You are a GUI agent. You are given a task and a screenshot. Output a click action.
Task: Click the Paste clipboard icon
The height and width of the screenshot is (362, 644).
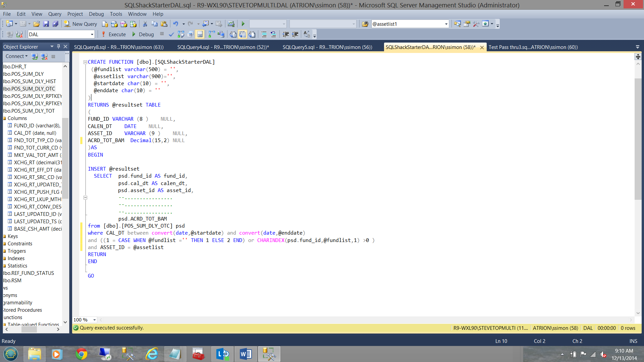164,24
